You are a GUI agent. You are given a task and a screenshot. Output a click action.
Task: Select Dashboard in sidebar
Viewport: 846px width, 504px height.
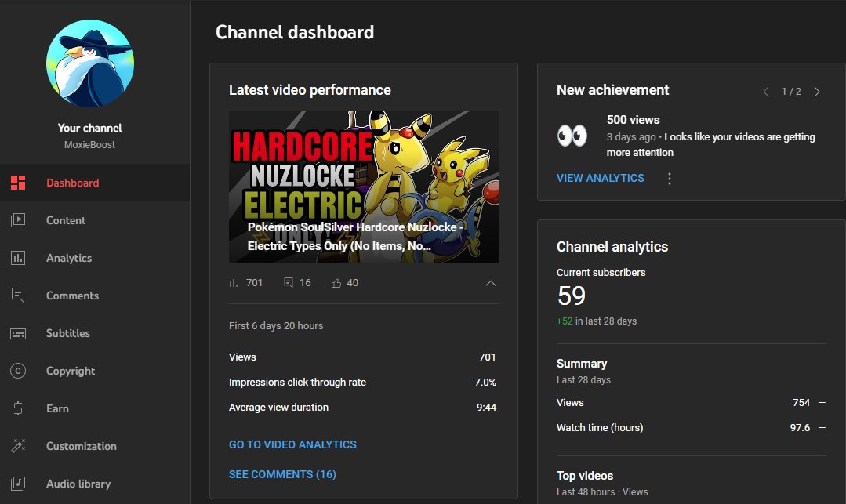(x=95, y=183)
